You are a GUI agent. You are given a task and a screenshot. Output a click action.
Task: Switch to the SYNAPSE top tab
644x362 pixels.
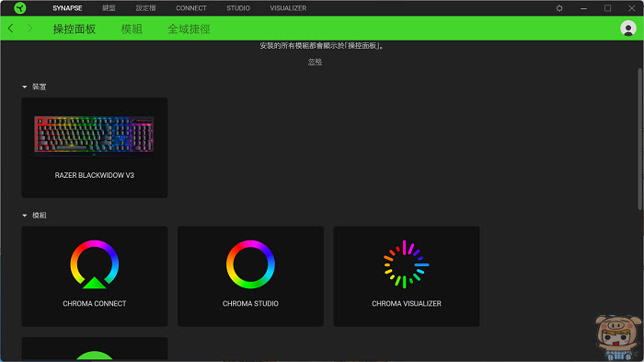click(x=67, y=8)
